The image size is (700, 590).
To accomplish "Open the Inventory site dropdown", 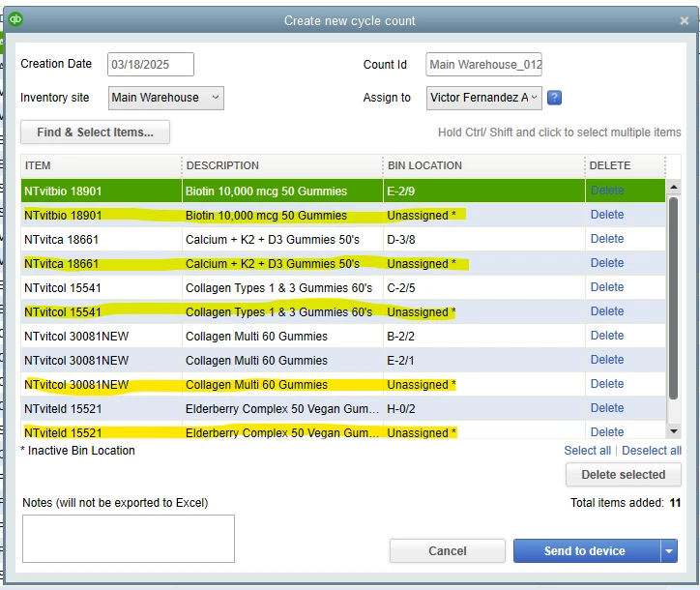I will point(166,98).
